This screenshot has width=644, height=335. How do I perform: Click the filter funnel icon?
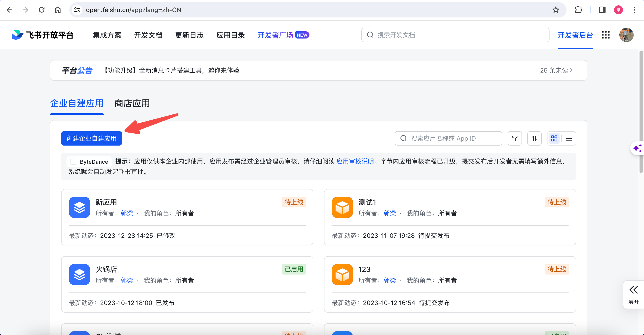point(515,138)
